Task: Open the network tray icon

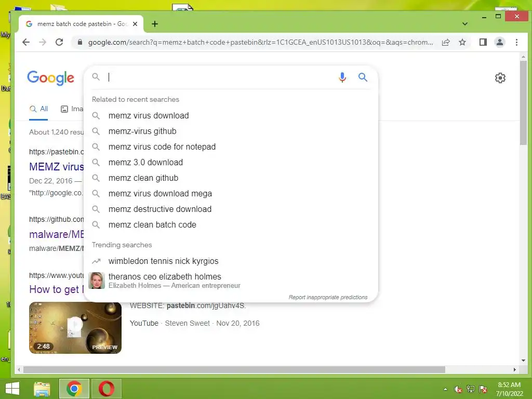Action: (x=471, y=389)
